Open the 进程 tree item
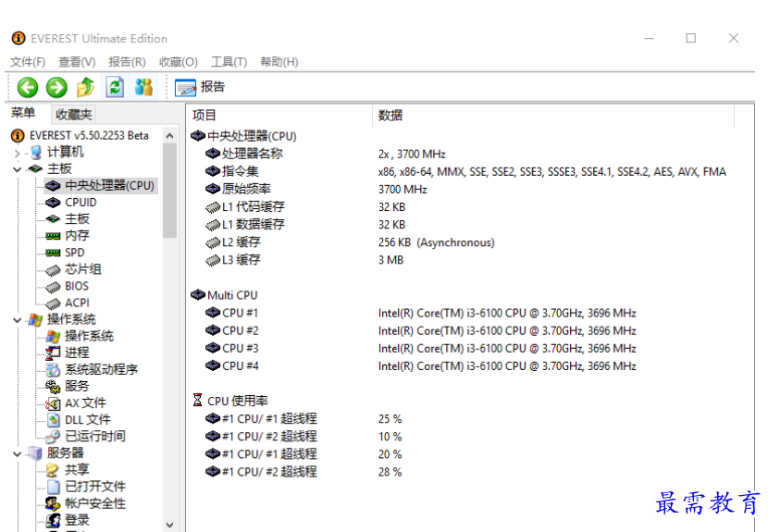Viewport: 768px width, 532px height. tap(68, 353)
